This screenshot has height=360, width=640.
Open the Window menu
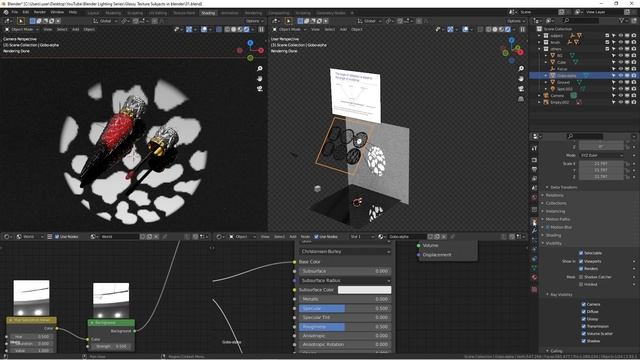(x=57, y=12)
